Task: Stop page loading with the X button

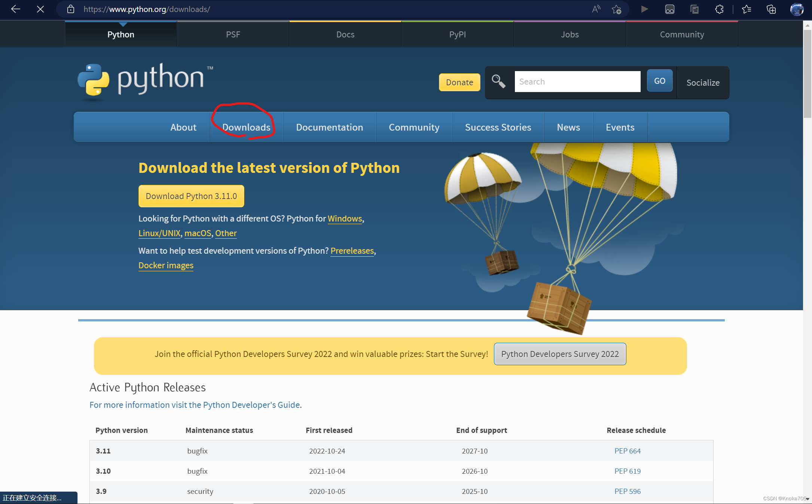Action: coord(40,9)
